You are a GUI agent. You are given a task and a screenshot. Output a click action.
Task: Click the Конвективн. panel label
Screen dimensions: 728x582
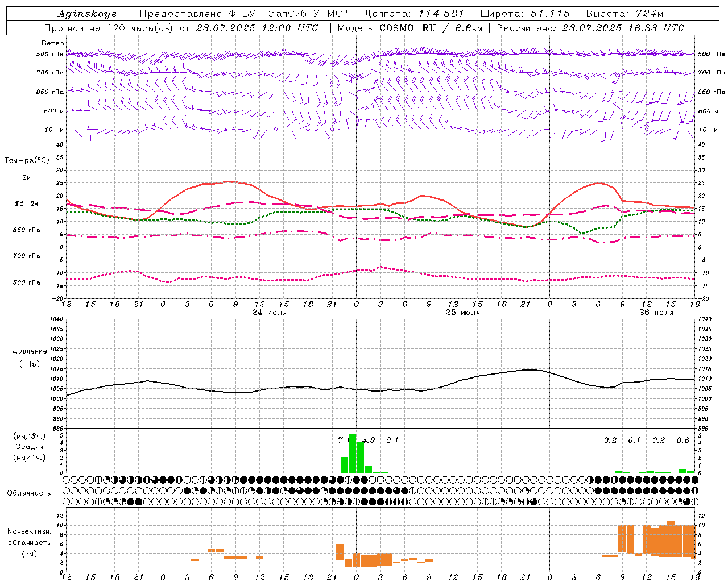[x=29, y=531]
